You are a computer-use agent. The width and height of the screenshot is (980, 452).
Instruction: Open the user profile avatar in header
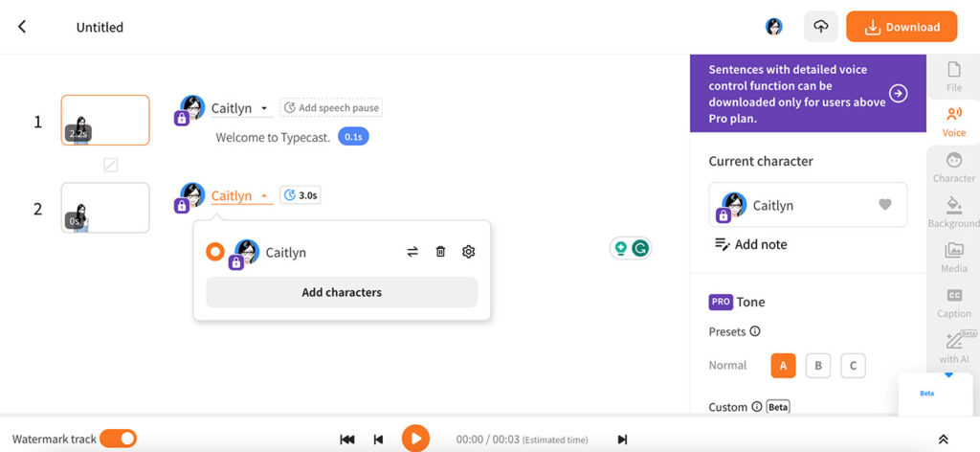[773, 26]
